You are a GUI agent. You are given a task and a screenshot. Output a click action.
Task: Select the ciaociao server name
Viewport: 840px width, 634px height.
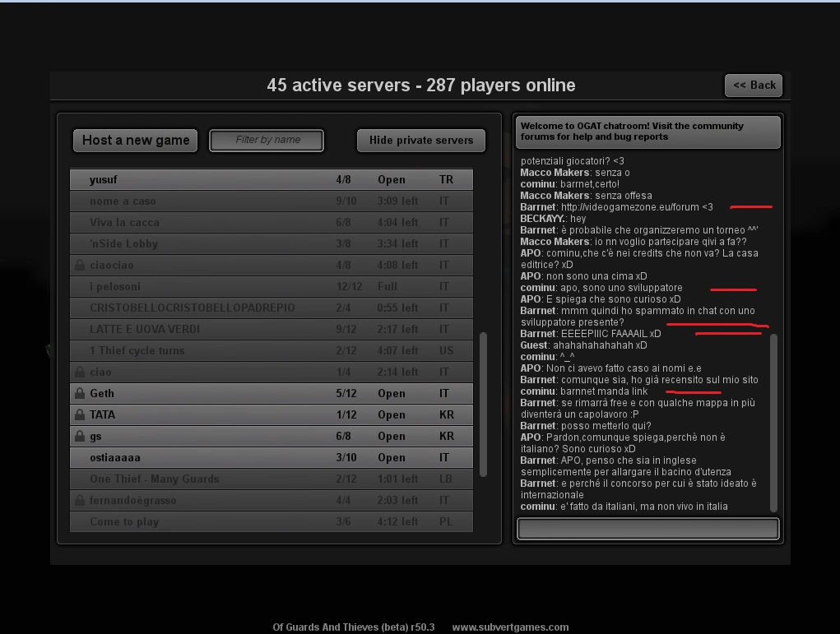(x=112, y=265)
